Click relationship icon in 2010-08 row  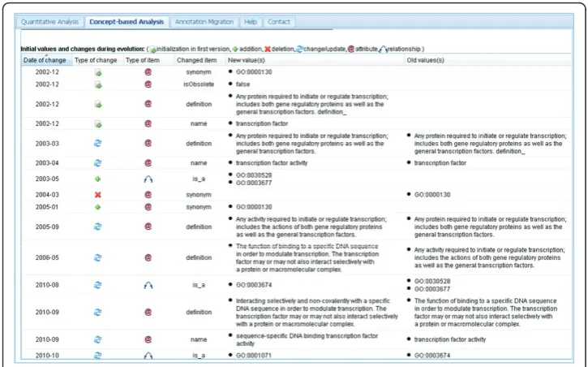tap(148, 285)
